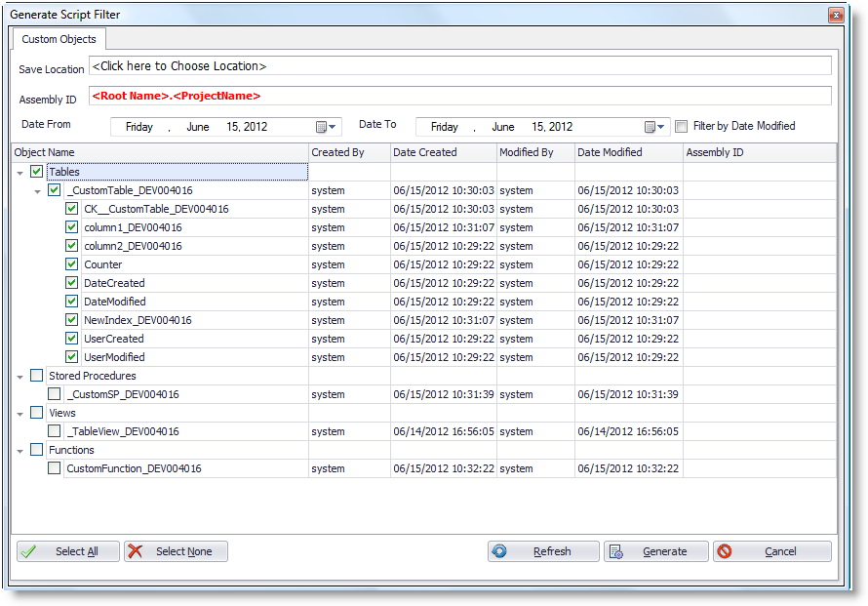Screen dimensions: 868x606
Task: Click the Assembly ID input field
Action: pos(459,96)
